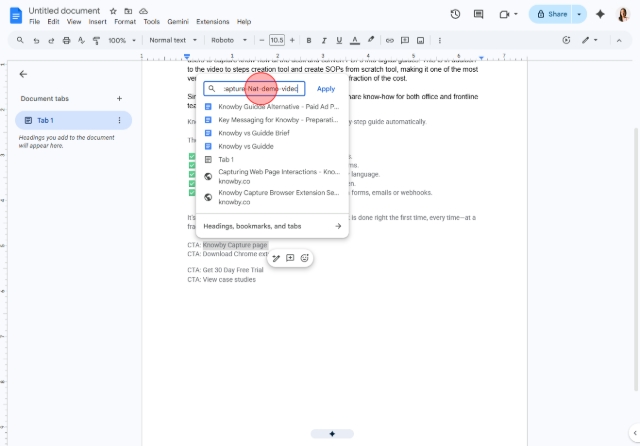Open the Extensions menu

pos(213,22)
